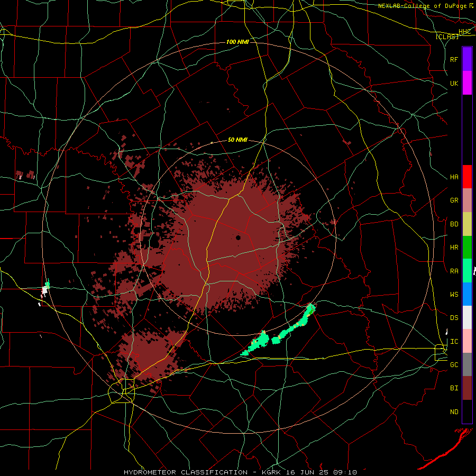Screen dimensions: 476x476
Task: Click the RA legend label
Action: coord(454,271)
